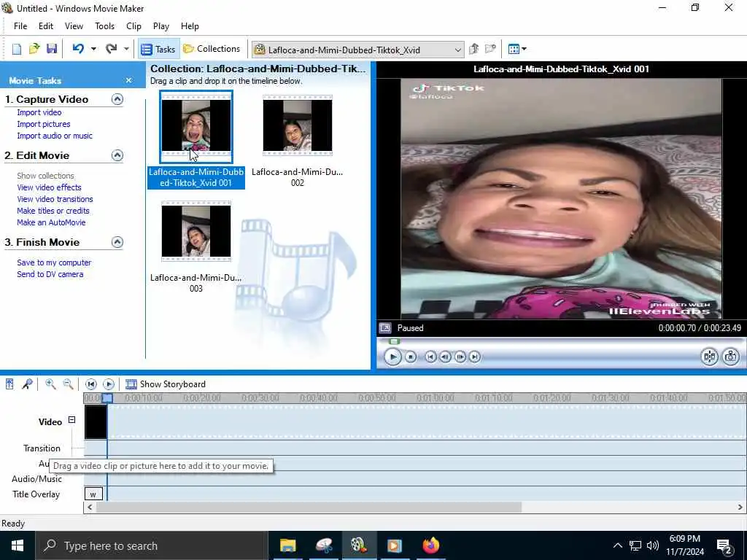Open a project using the folder icon

34,49
